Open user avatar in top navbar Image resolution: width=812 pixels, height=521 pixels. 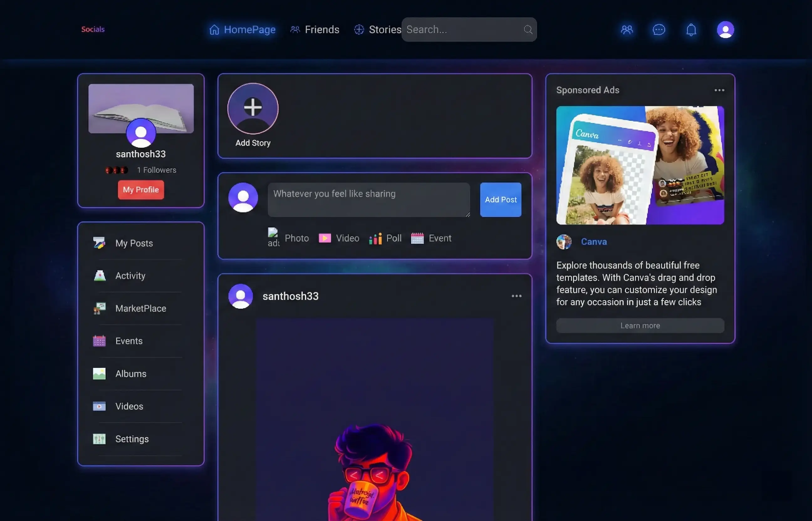tap(725, 30)
